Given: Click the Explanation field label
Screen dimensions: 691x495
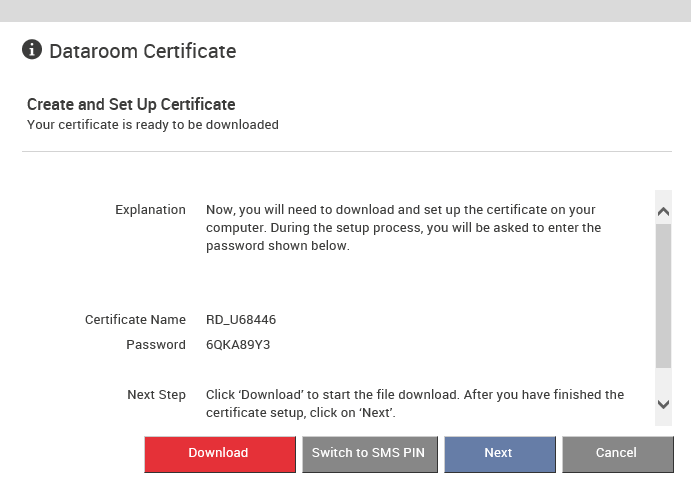Looking at the screenshot, I should (x=150, y=210).
